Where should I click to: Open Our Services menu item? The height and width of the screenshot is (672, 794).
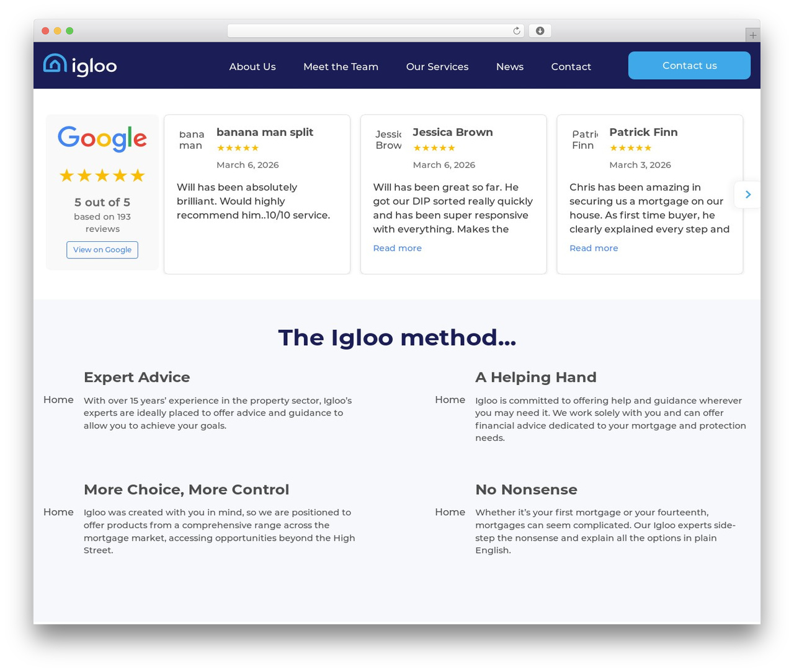(437, 66)
